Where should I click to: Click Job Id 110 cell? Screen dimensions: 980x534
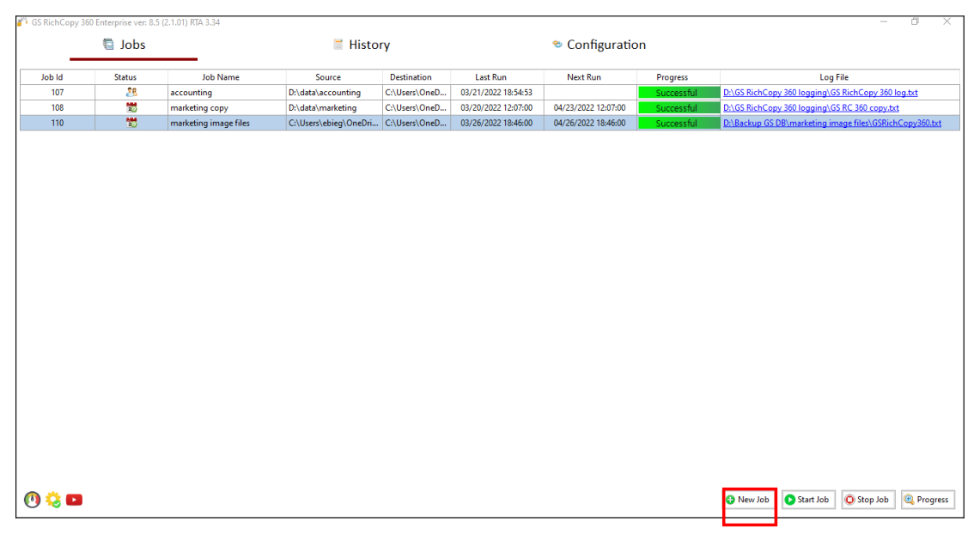58,123
